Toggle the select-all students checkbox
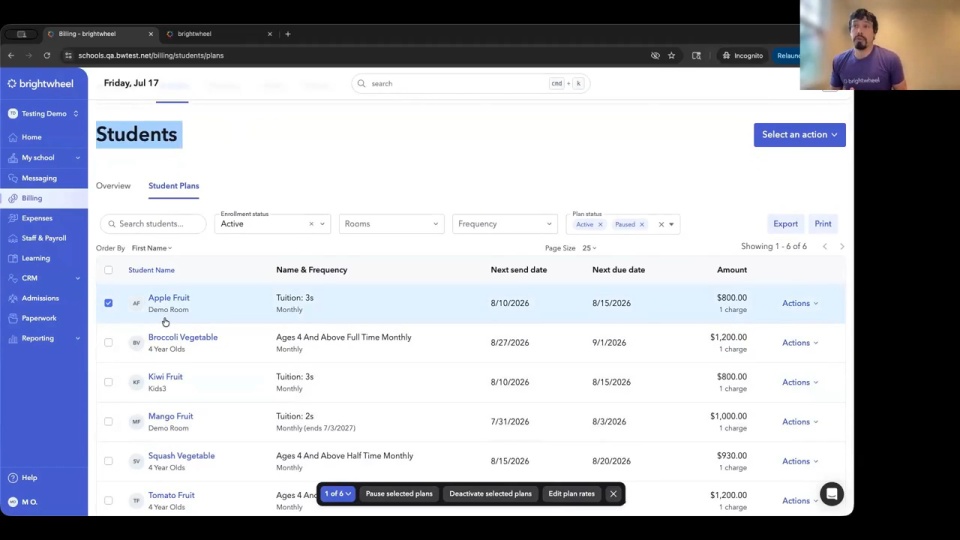 (108, 270)
